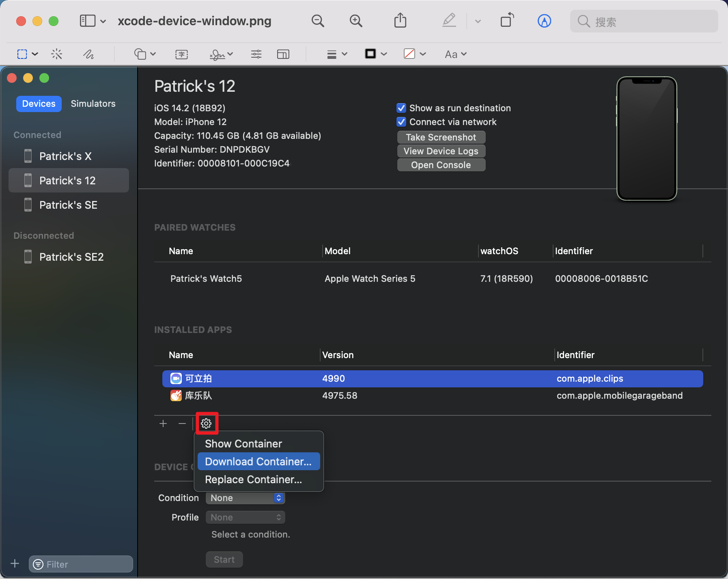Click the Shapes tool icon
The image size is (728, 579).
[140, 54]
